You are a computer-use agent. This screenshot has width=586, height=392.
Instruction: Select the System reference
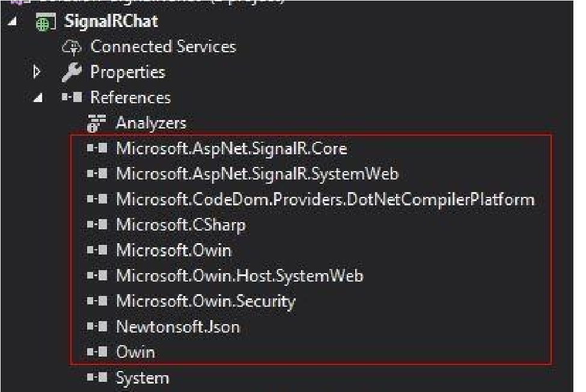pyautogui.click(x=142, y=378)
